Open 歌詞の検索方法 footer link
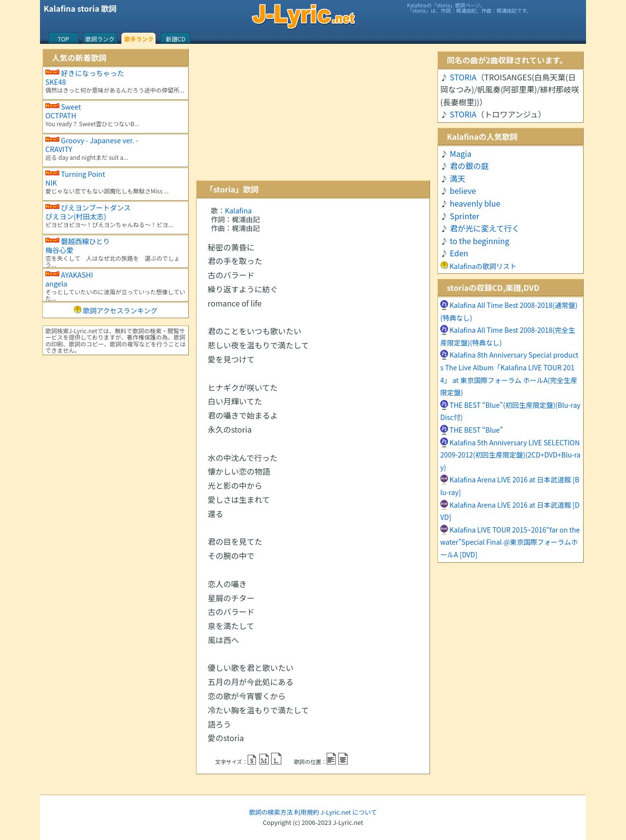The image size is (626, 840). click(x=271, y=812)
